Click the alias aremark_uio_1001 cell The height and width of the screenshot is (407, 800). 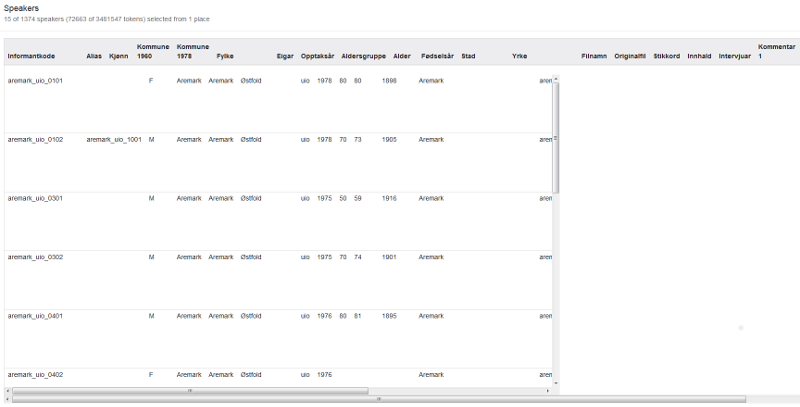(114, 139)
